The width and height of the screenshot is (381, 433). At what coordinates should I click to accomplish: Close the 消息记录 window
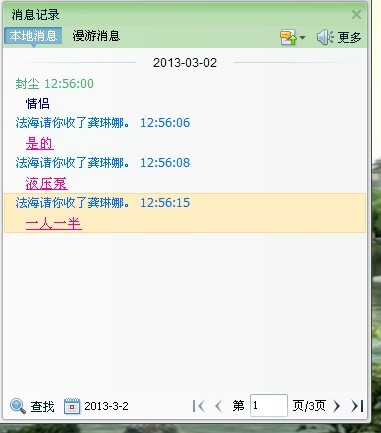[x=356, y=15]
